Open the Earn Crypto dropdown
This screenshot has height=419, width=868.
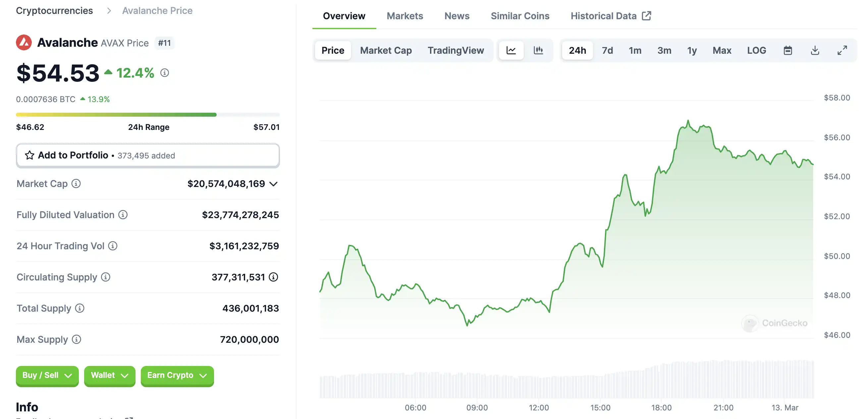pyautogui.click(x=177, y=376)
